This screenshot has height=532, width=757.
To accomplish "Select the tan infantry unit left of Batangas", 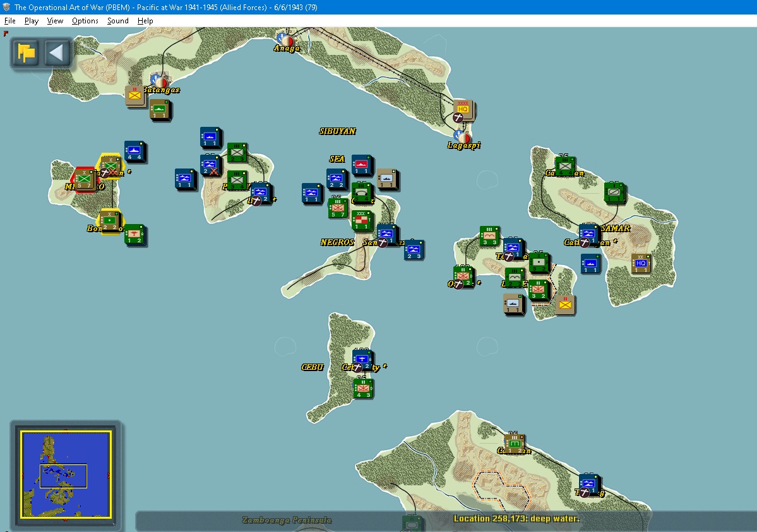I will (x=134, y=95).
